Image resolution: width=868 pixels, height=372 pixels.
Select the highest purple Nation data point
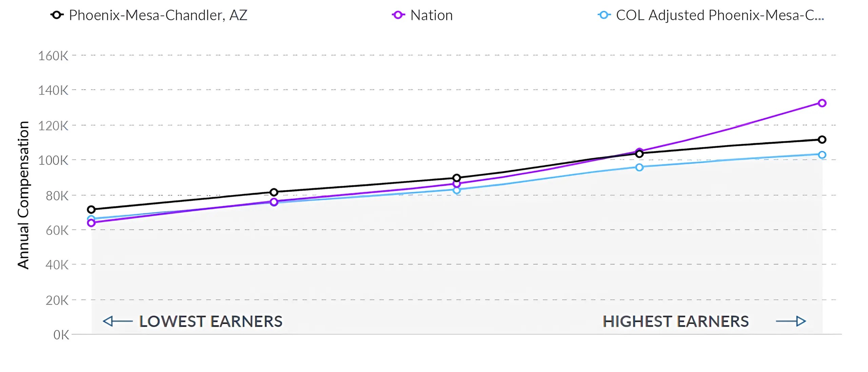click(822, 103)
